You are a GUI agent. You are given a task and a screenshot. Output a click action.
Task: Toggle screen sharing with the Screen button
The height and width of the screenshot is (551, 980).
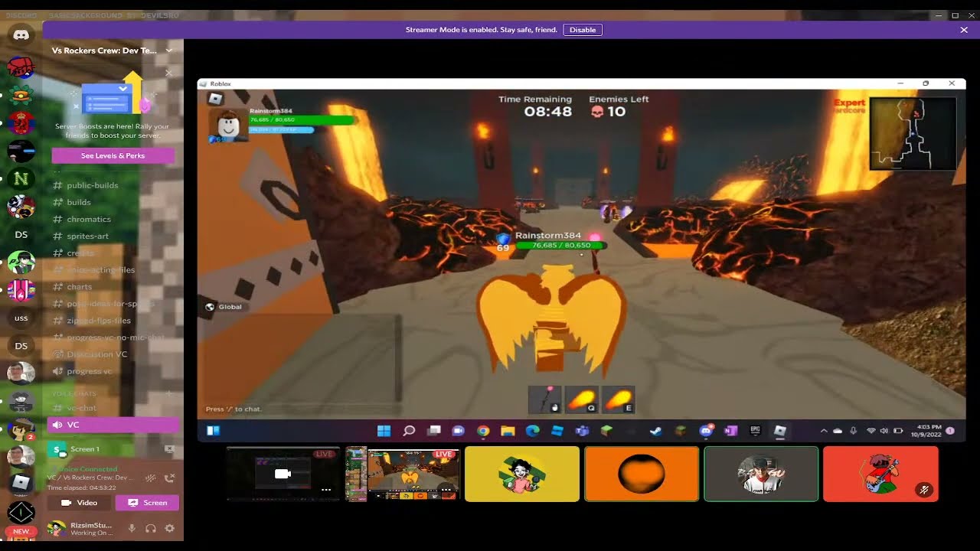147,503
